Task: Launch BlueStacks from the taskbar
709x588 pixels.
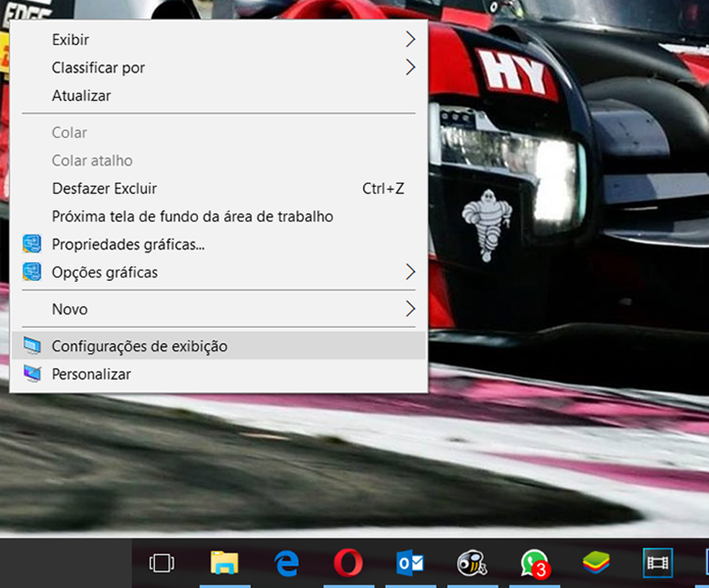Action: click(596, 563)
